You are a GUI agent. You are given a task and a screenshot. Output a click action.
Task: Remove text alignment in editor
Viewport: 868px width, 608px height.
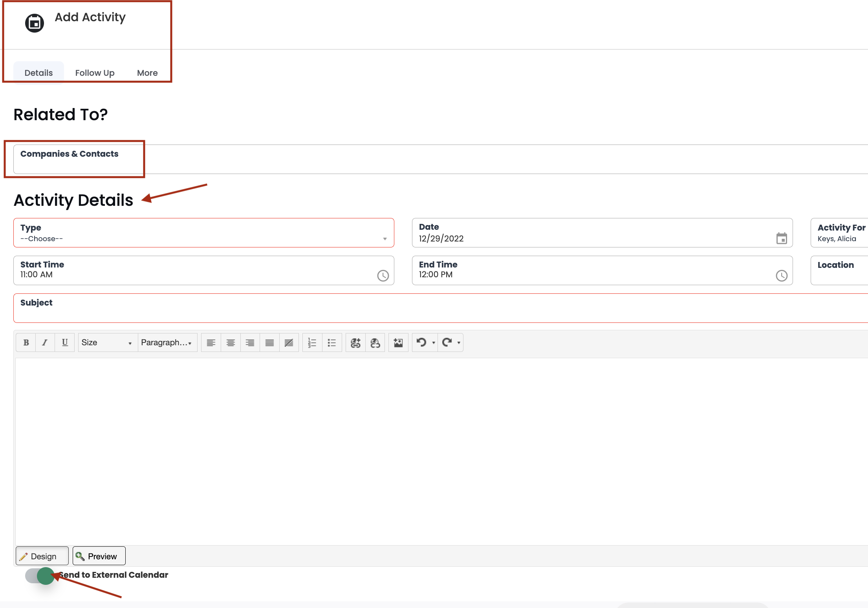289,342
